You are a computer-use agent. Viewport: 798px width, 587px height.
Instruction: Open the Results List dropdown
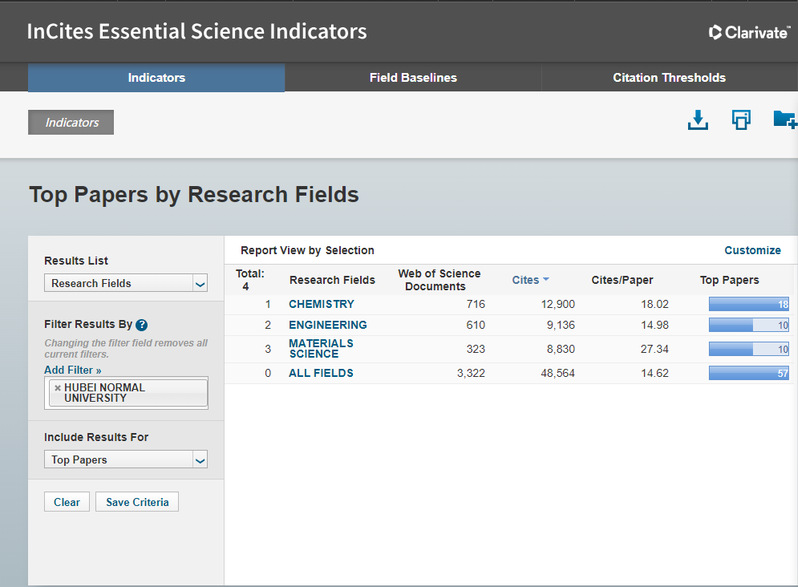click(126, 283)
